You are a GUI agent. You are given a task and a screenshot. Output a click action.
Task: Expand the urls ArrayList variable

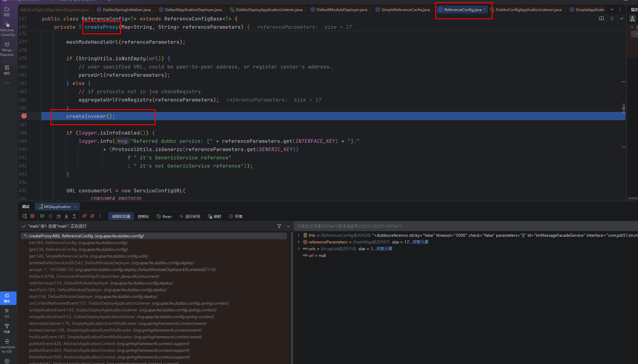point(299,249)
